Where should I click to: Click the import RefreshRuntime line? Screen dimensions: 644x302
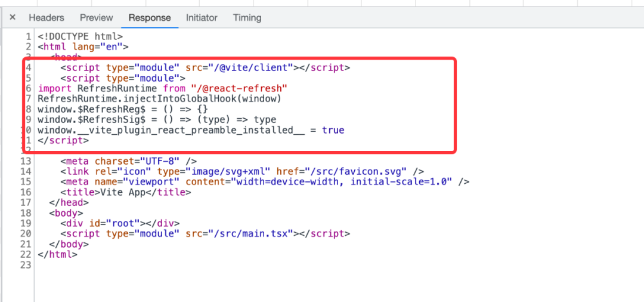coord(162,88)
